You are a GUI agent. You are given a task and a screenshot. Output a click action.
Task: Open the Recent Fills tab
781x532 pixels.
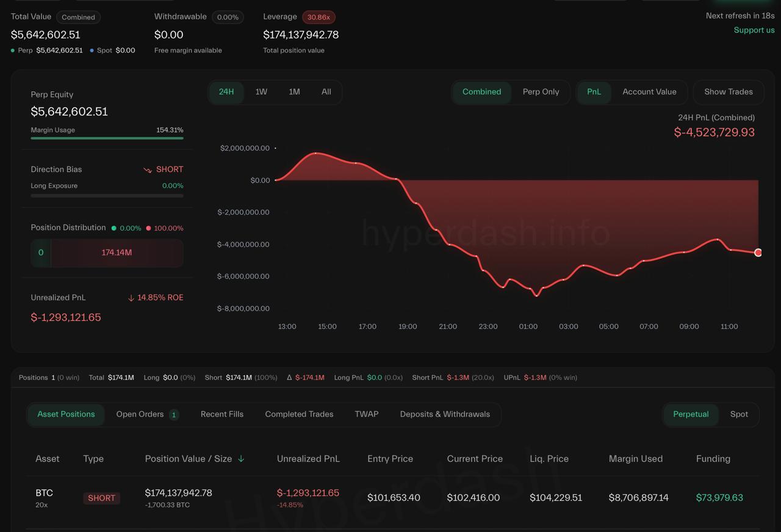click(222, 414)
